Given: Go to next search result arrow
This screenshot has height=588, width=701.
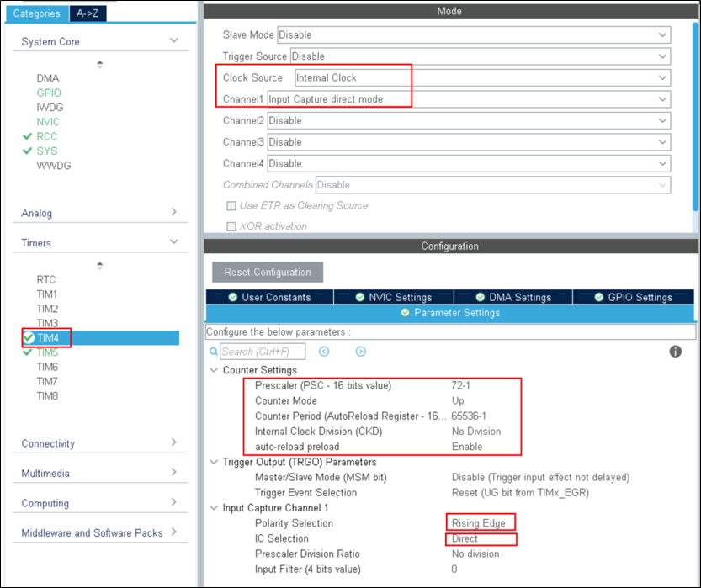Looking at the screenshot, I should tap(360, 352).
